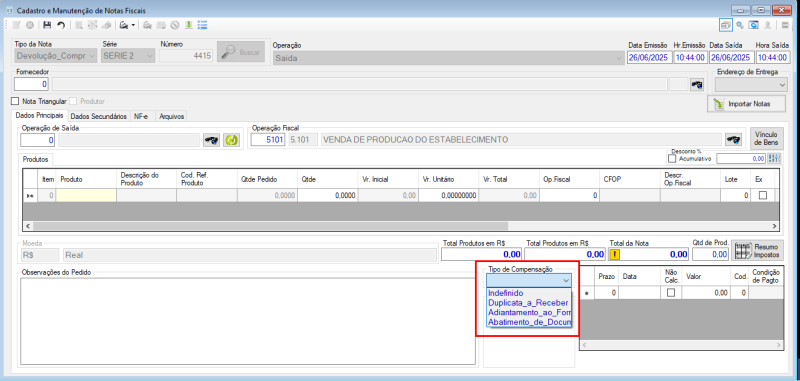Image resolution: width=800 pixels, height=381 pixels.
Task: Click the refresh window icon top right
Action: (753, 25)
